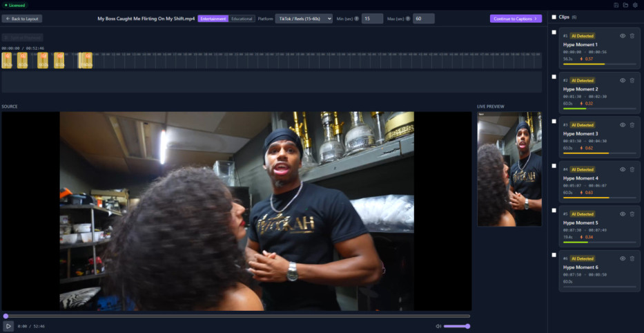Click the AI Detected badge on clip #6
This screenshot has width=644, height=333.
click(583, 258)
